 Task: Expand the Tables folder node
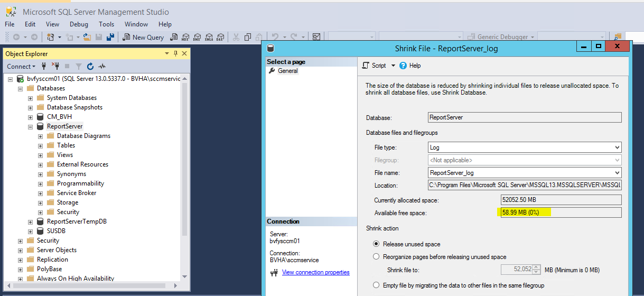point(40,145)
